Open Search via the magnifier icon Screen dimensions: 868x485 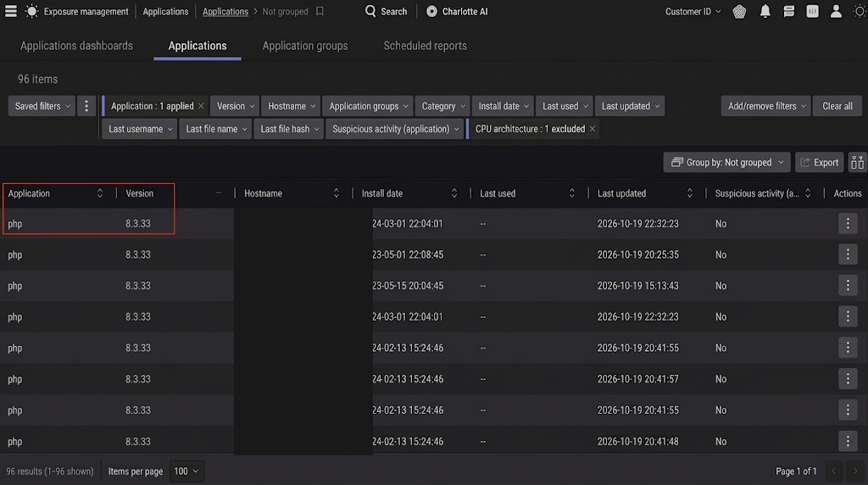pyautogui.click(x=370, y=11)
